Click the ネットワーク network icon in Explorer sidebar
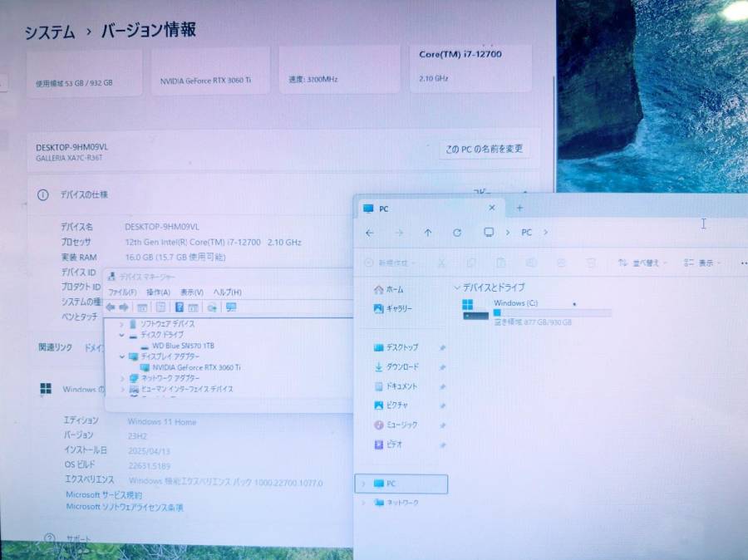748x560 pixels. 379,503
